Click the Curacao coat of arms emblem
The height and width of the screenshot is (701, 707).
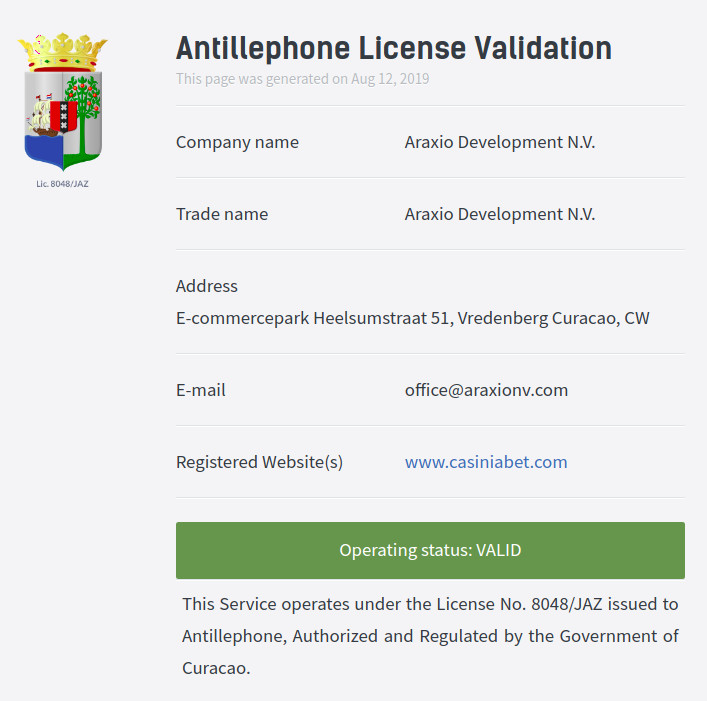tap(63, 102)
